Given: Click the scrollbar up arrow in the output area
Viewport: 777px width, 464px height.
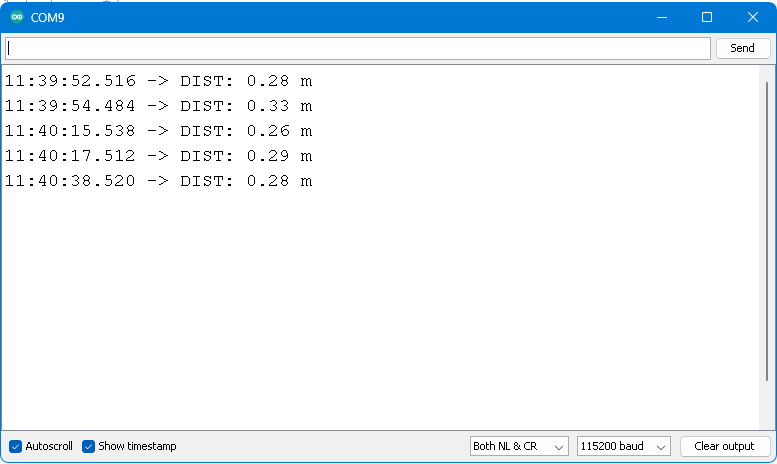Looking at the screenshot, I should [767, 73].
